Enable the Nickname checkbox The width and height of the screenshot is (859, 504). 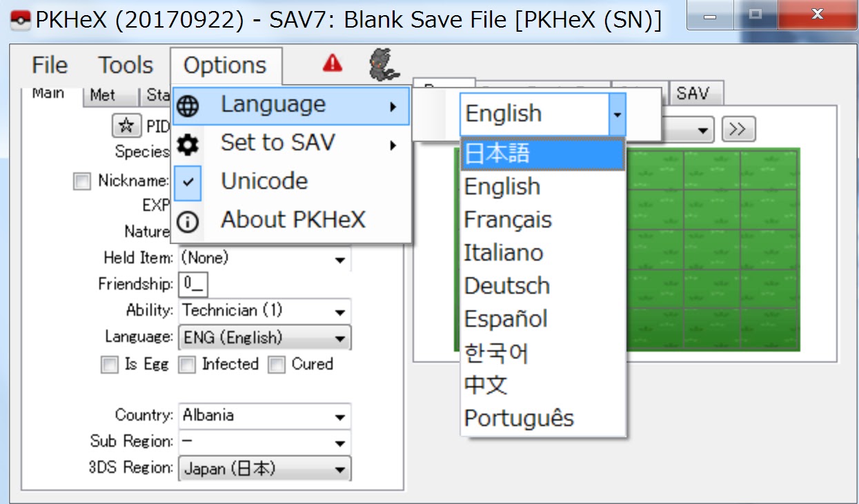(82, 181)
